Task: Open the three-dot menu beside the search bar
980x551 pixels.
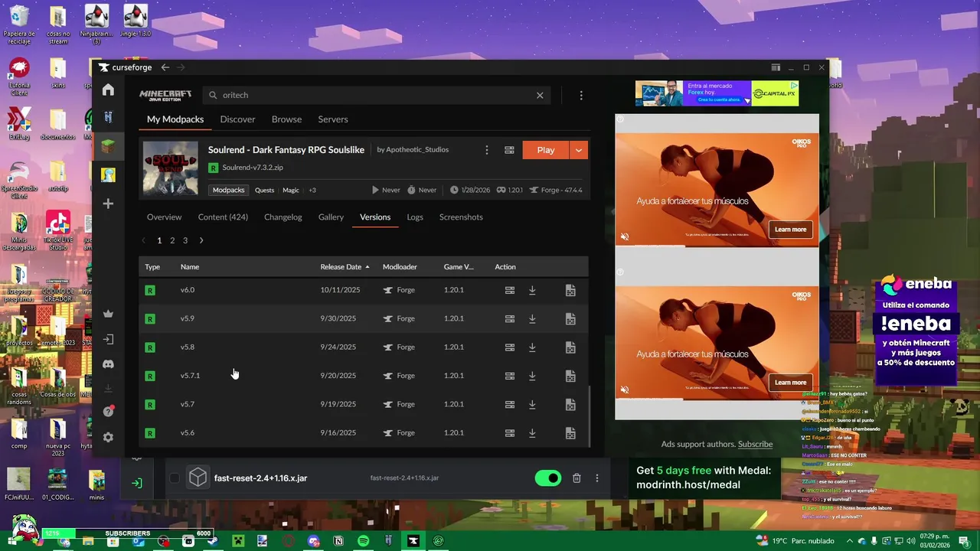Action: (581, 95)
